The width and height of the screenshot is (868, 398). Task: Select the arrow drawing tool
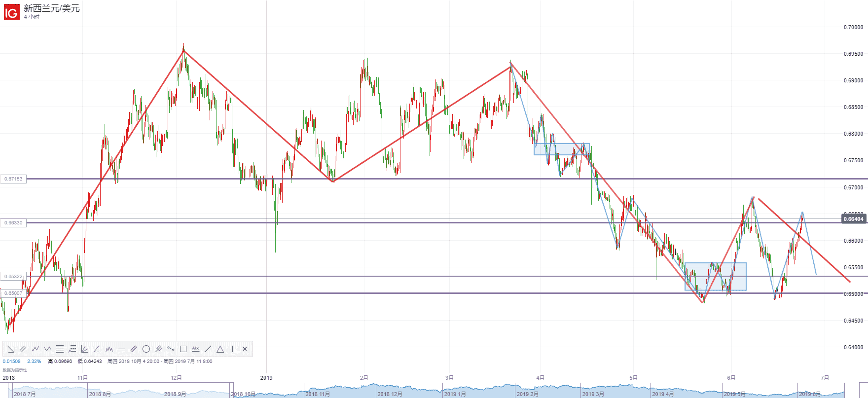point(11,349)
